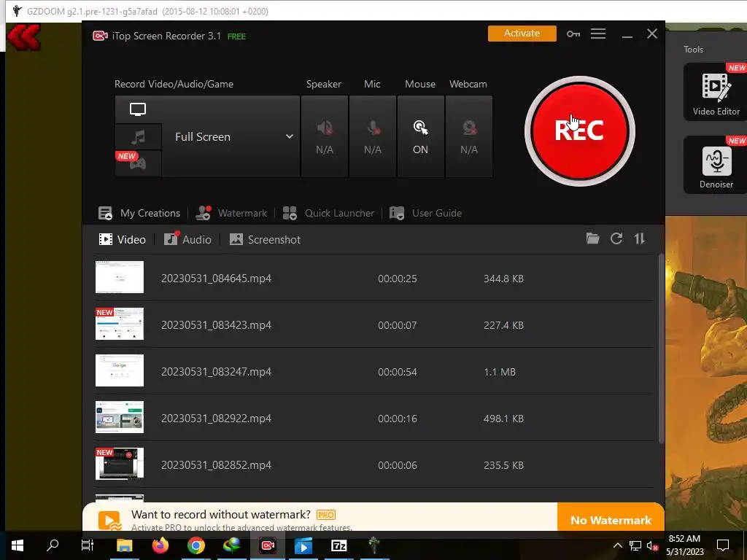This screenshot has width=747, height=560.
Task: Select file name 20230531_083247.mp4
Action: coord(216,371)
